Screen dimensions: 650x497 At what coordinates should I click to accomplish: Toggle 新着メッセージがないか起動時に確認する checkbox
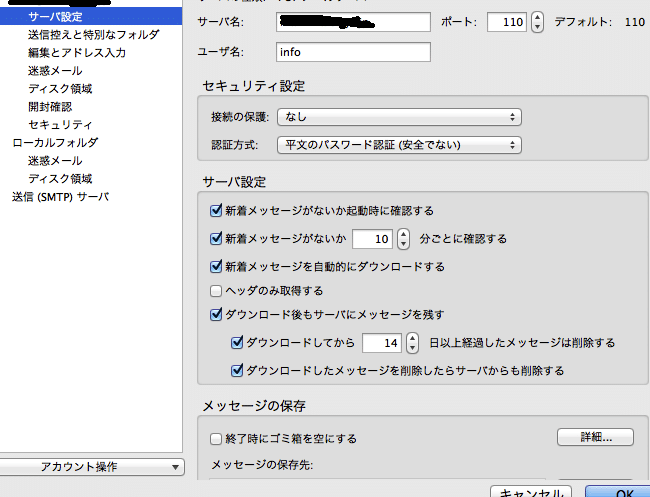click(x=216, y=211)
